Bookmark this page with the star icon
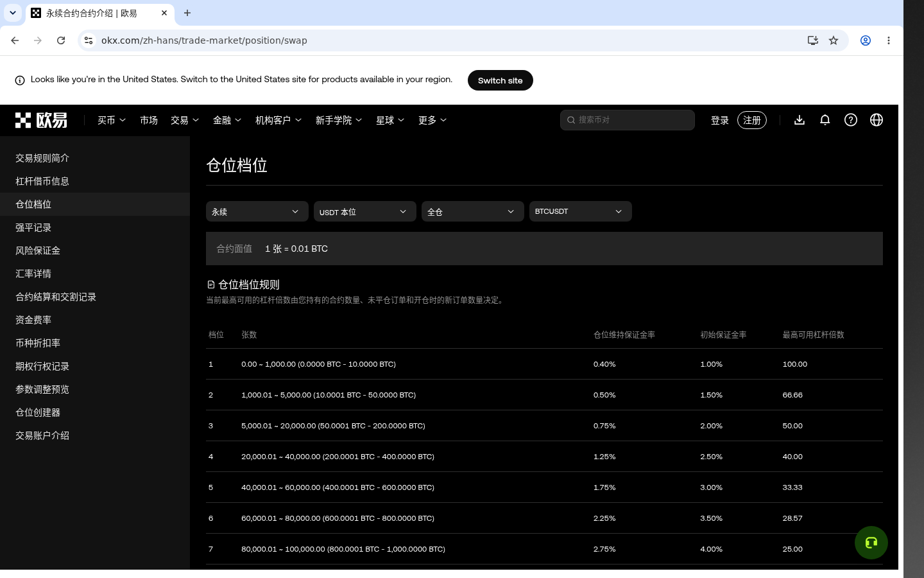The width and height of the screenshot is (924, 578). [834, 40]
